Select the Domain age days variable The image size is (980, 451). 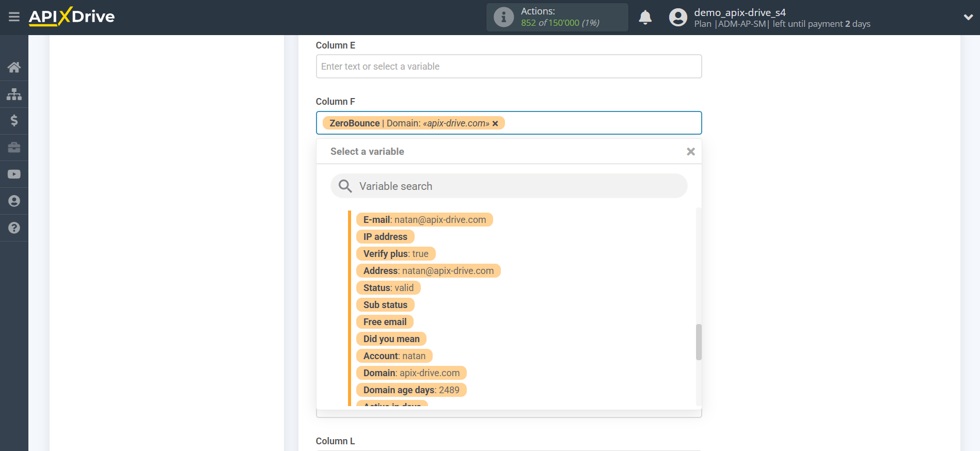[x=411, y=390]
